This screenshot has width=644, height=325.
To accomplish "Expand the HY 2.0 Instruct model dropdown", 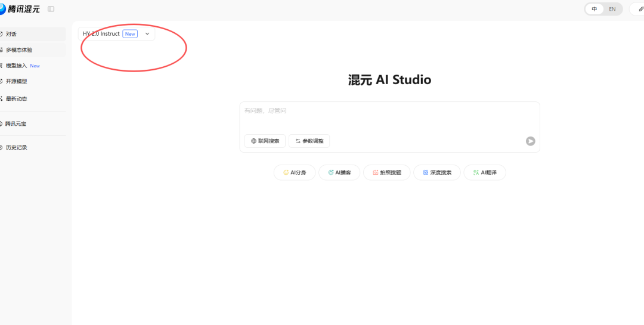I will click(116, 34).
